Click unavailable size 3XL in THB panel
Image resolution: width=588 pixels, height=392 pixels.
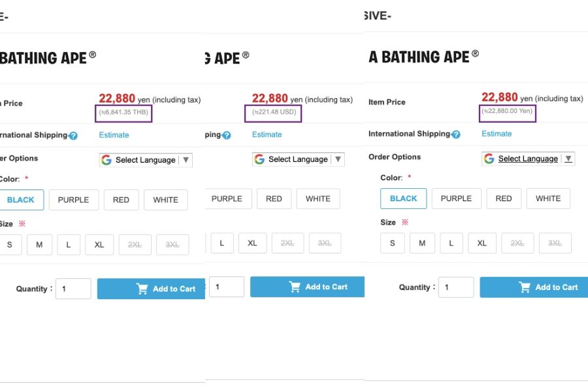coord(172,245)
